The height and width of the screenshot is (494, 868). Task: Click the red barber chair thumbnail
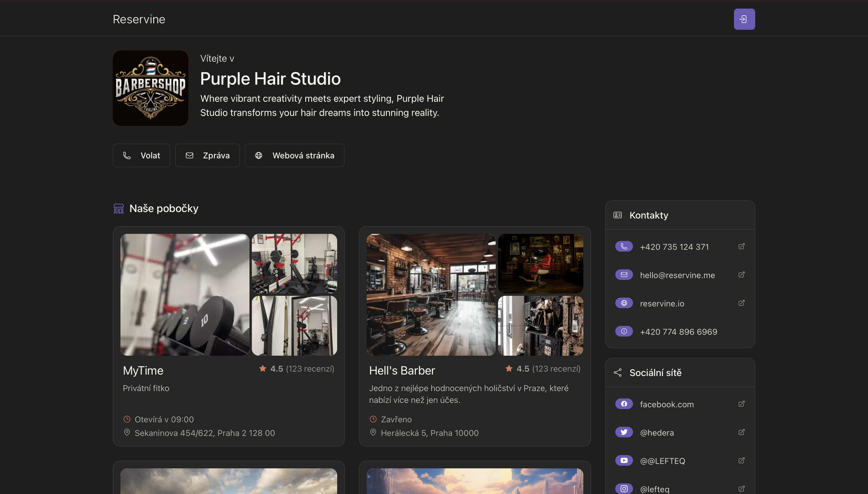(x=540, y=263)
